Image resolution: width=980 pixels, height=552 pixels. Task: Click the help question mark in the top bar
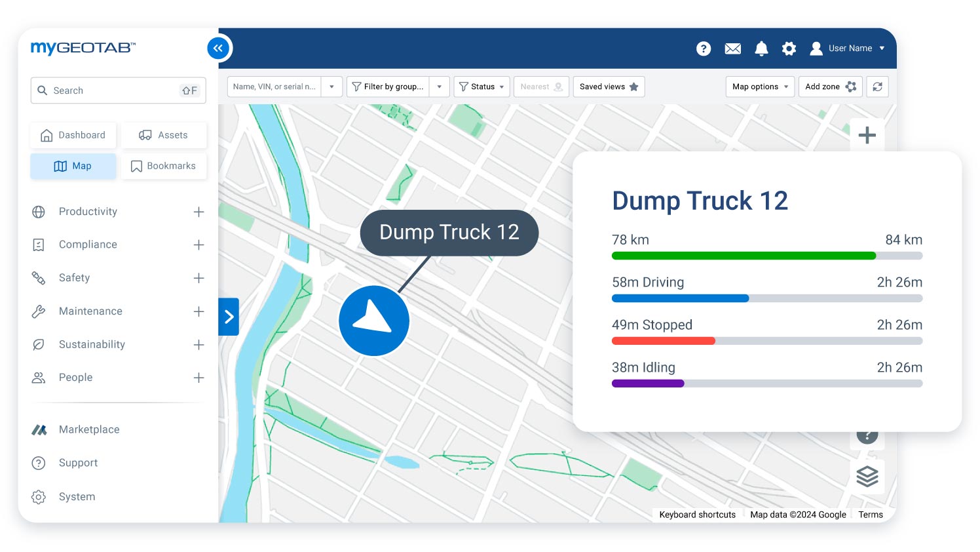tap(704, 49)
